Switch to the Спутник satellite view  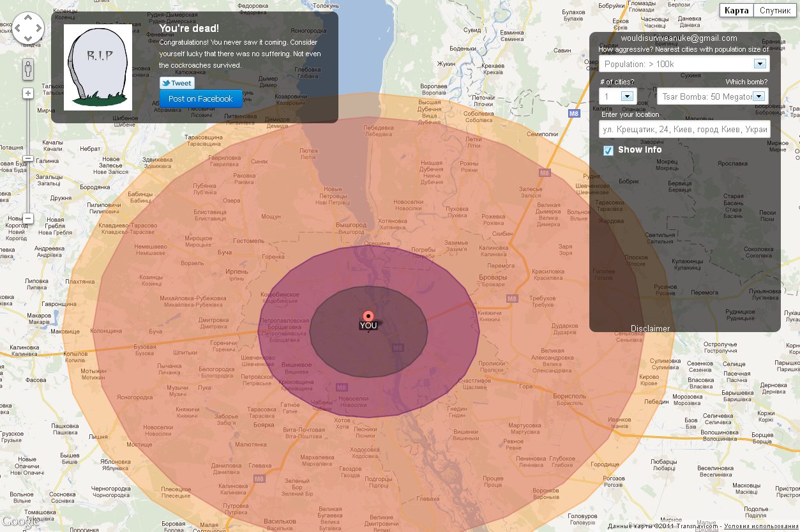(775, 11)
